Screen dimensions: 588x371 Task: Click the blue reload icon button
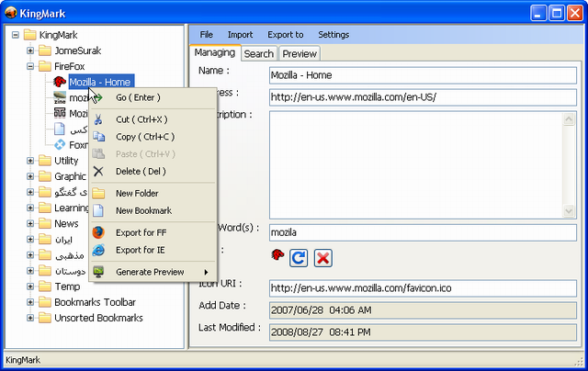click(x=299, y=258)
